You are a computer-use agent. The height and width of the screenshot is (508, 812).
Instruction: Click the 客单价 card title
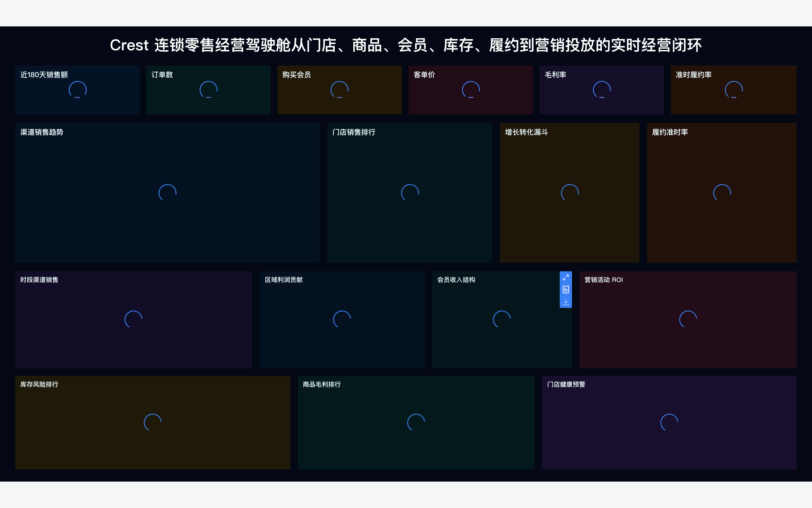click(424, 75)
